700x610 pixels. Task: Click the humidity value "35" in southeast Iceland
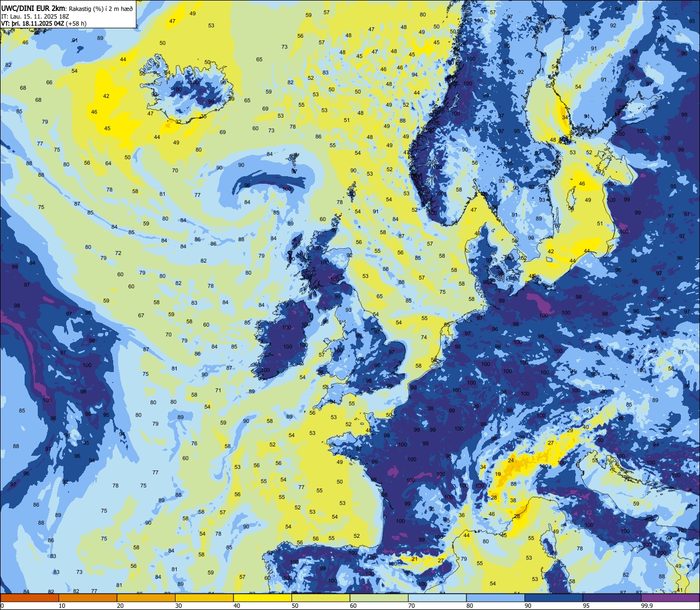pos(203,117)
